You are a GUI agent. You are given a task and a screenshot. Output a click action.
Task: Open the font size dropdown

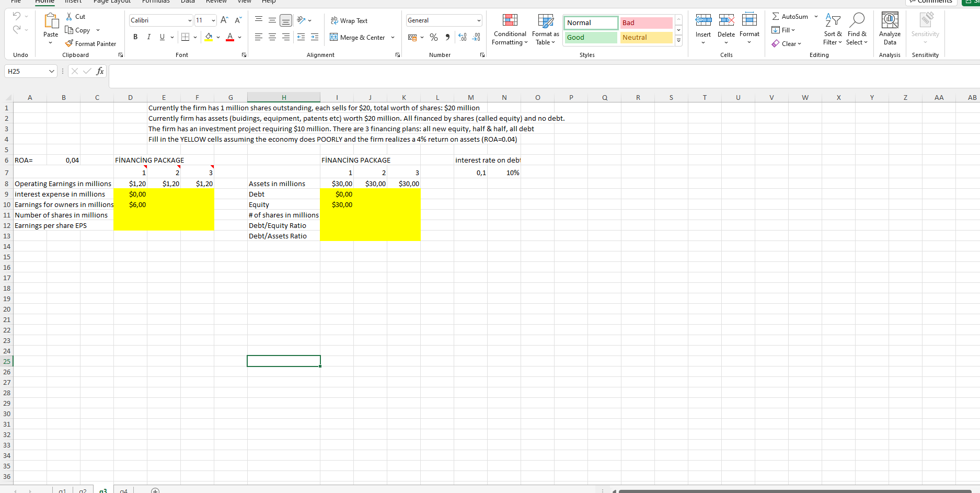213,20
